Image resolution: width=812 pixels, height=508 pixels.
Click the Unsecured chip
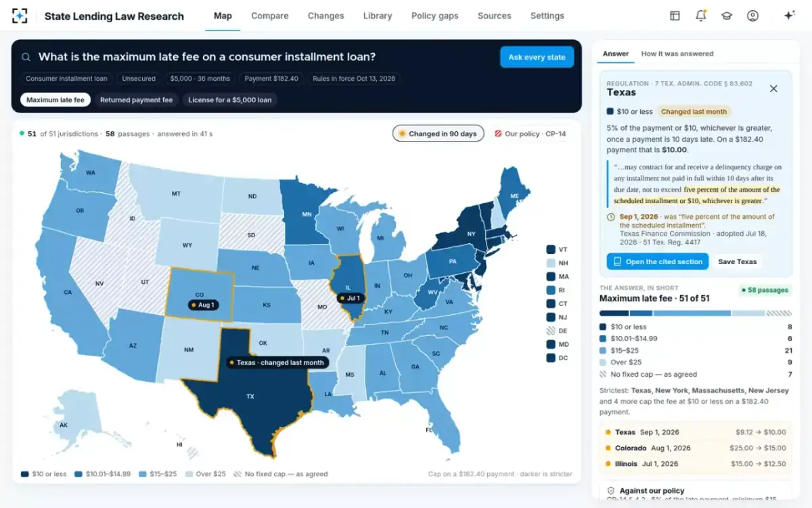tap(139, 79)
